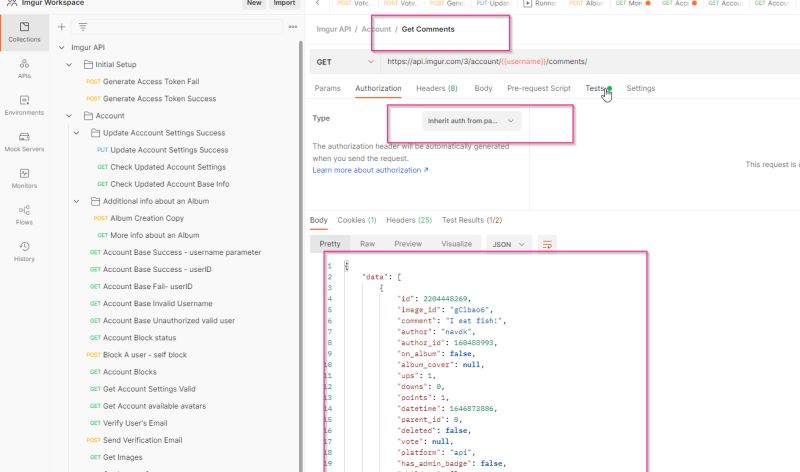Open the APIs sidebar panel
This screenshot has height=472, width=800.
coord(24,69)
